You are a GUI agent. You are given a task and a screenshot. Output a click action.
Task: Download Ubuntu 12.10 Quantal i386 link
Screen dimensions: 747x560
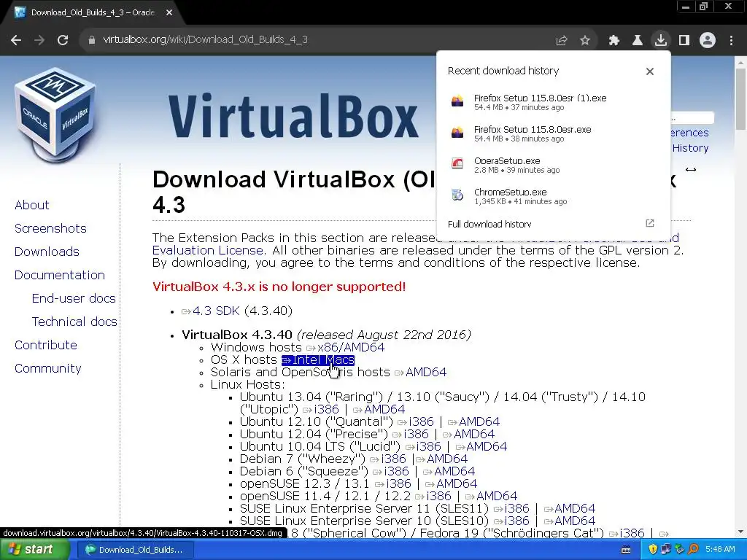(415, 422)
